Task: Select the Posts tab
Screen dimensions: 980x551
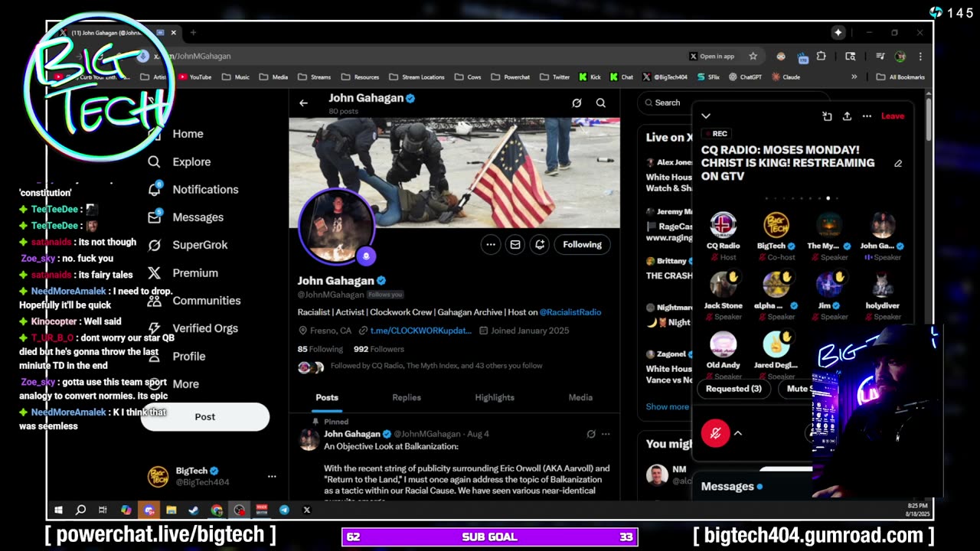Action: point(327,397)
